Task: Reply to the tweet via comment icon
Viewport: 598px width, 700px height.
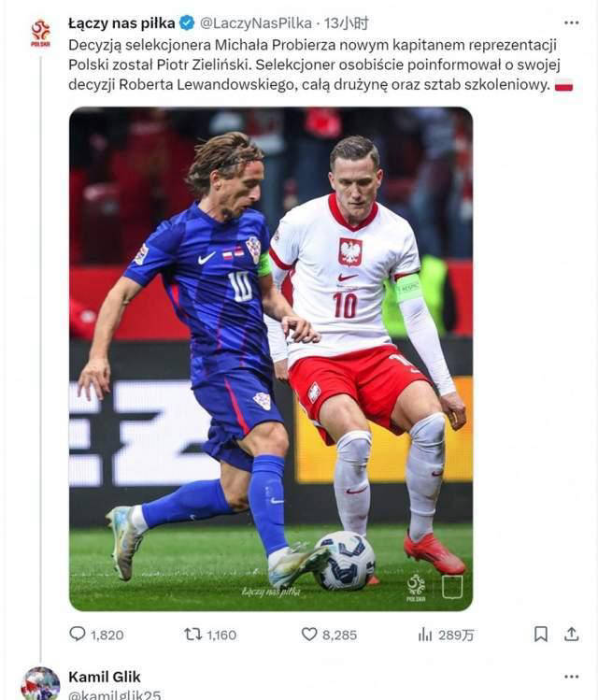Action: [x=78, y=635]
